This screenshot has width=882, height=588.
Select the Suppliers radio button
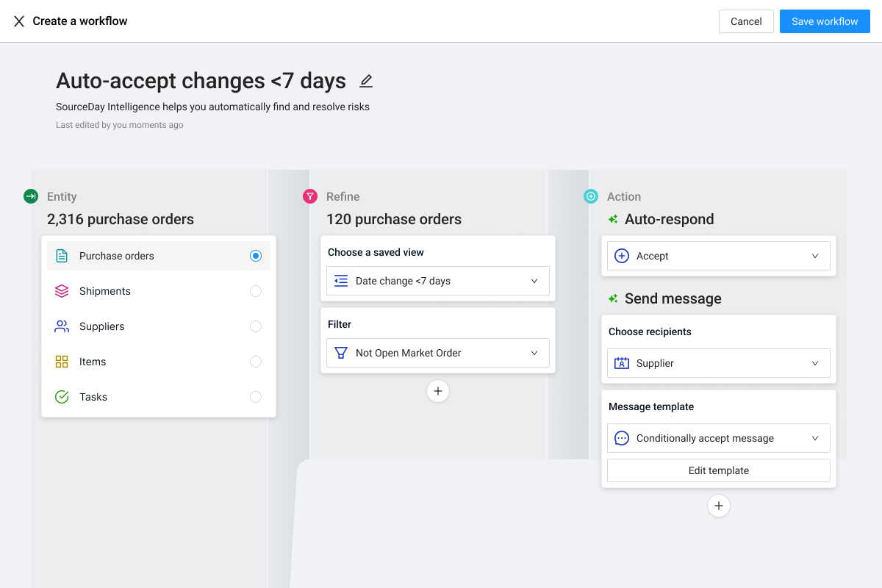pos(256,326)
